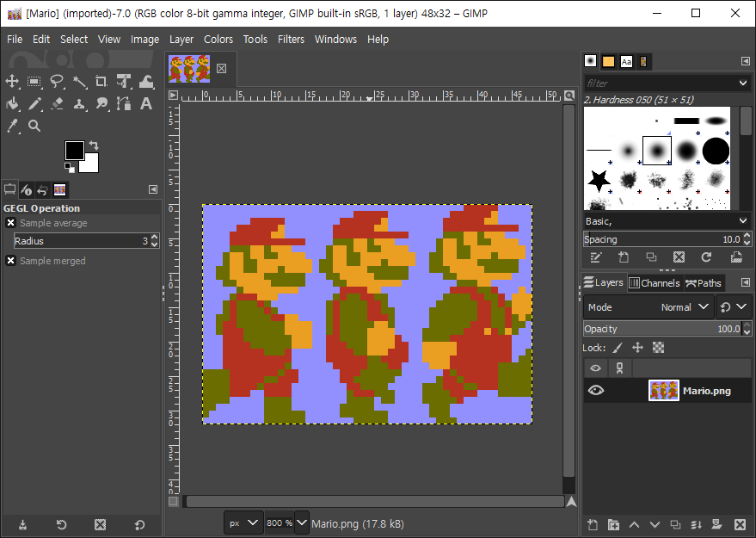
Task: Open the Filters menu
Action: click(291, 39)
